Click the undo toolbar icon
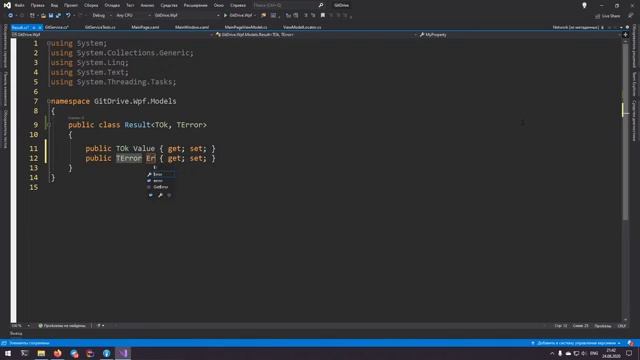The height and width of the screenshot is (360, 640). click(68, 16)
